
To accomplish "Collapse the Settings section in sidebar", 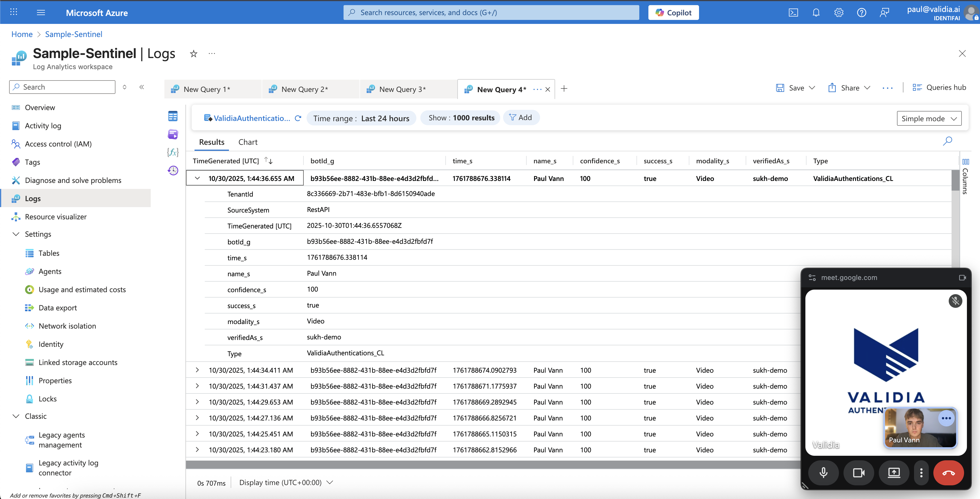I will point(16,234).
